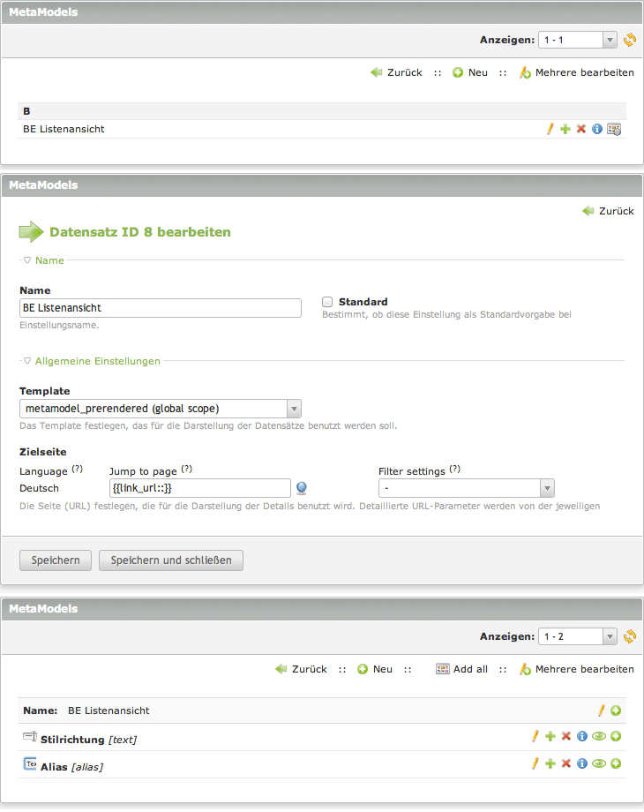Refresh the Anzeigen 1 - 1 list
Screen dimensions: 644x812
(629, 40)
